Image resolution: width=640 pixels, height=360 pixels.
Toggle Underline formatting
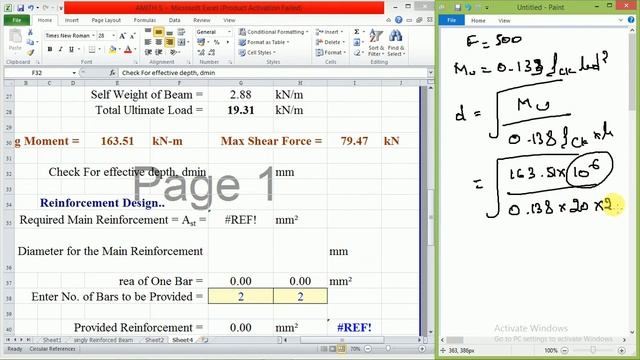71,50
